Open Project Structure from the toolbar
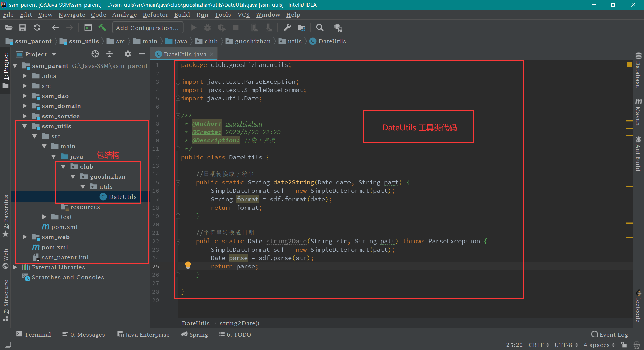 tap(302, 28)
